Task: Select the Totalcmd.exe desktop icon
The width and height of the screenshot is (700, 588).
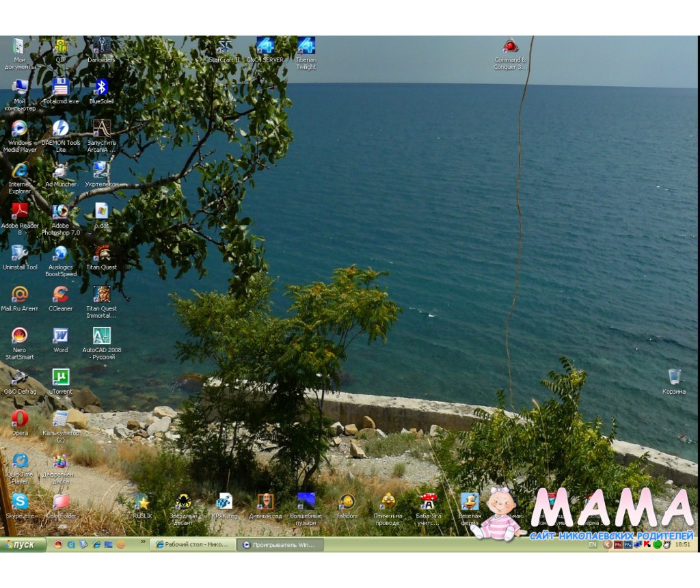Action: click(x=60, y=88)
